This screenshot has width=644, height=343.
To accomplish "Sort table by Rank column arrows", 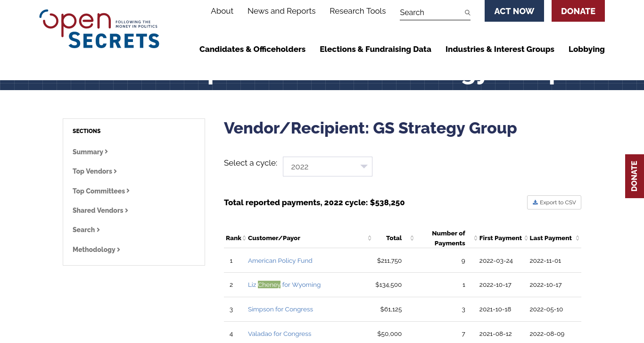I will click(244, 238).
